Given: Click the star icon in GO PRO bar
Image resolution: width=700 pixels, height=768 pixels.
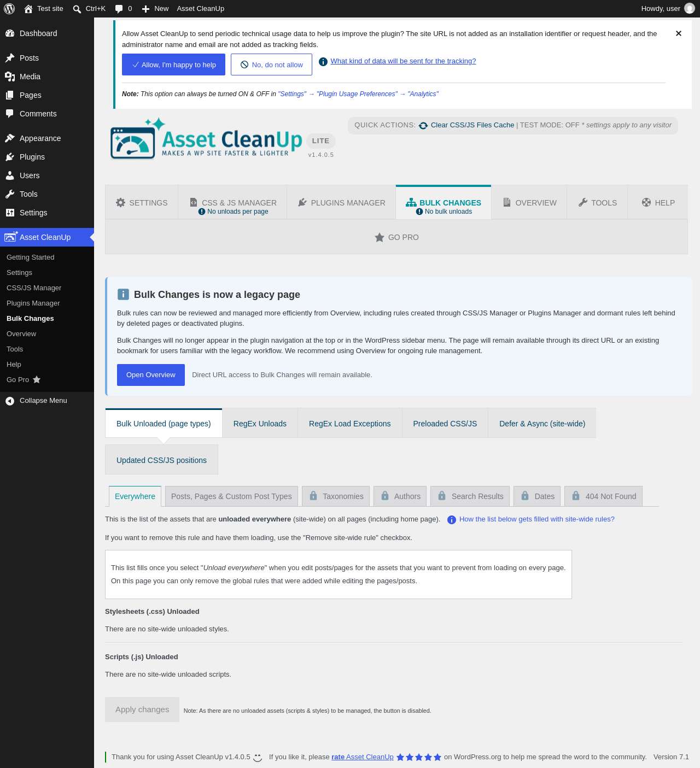Looking at the screenshot, I should (x=380, y=237).
